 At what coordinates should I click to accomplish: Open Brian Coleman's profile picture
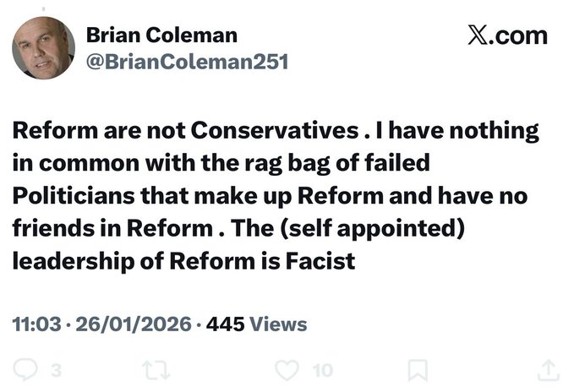(43, 48)
